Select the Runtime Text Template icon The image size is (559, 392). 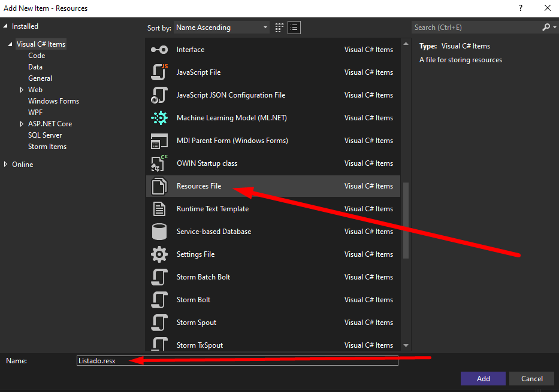point(159,209)
